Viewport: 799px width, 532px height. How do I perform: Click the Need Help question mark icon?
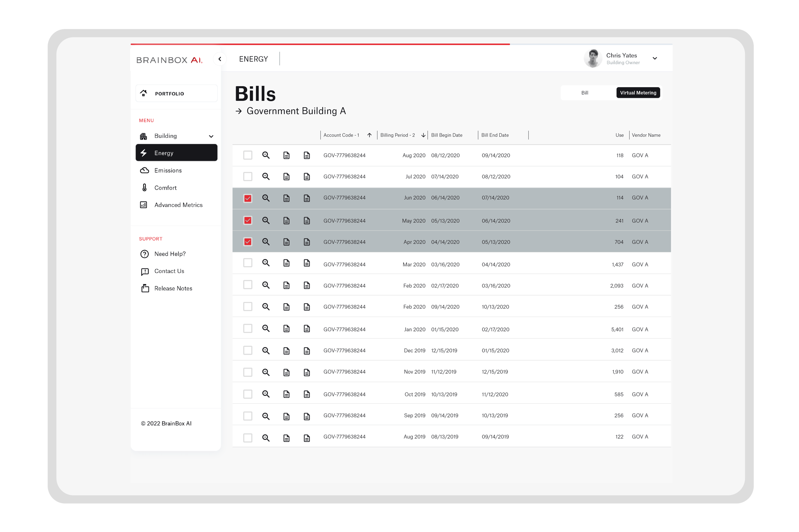[144, 254]
